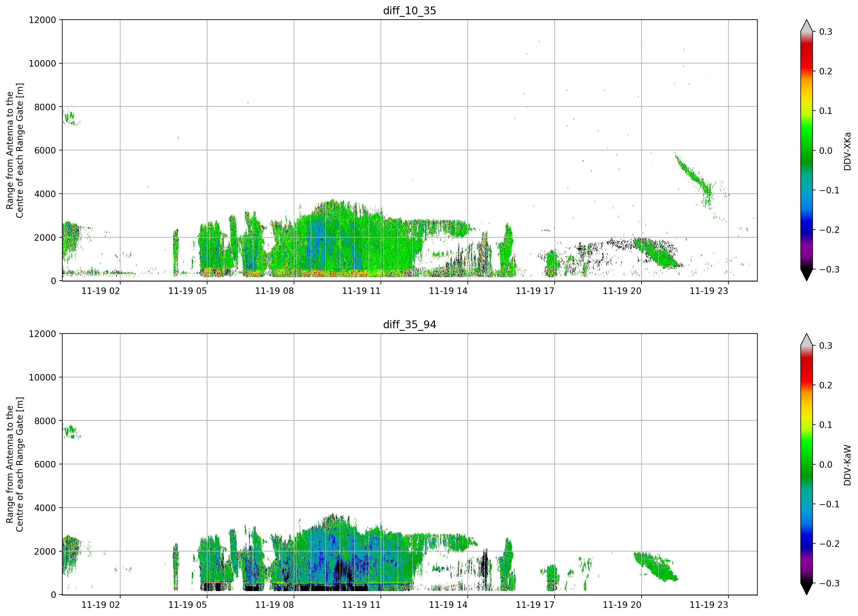Click the −0.1 tick on DDV-XKa colorbar
Image resolution: width=858 pixels, height=616 pixels.
829,190
